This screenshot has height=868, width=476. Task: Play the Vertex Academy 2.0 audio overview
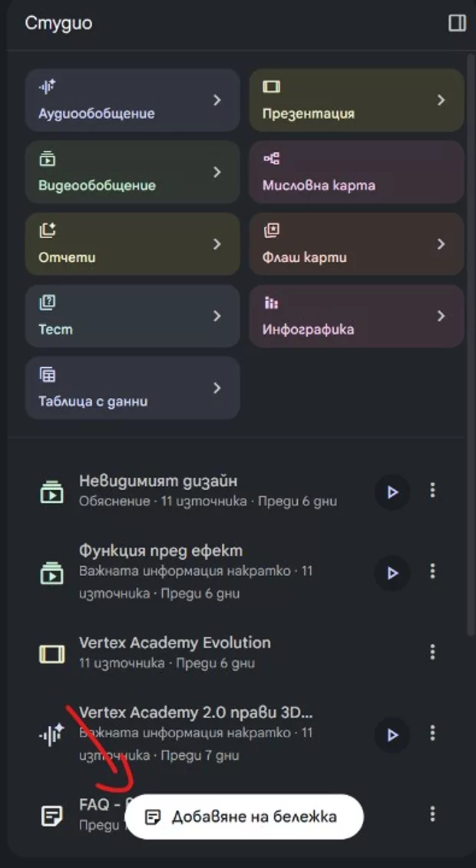click(x=392, y=735)
